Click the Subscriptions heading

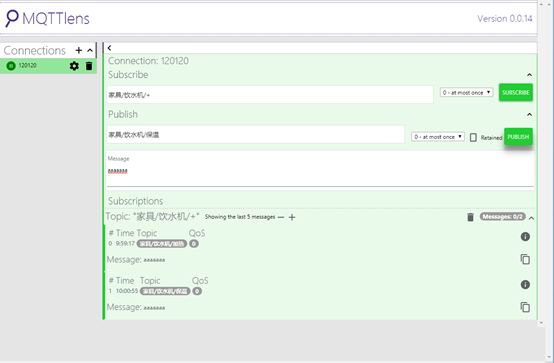point(136,201)
